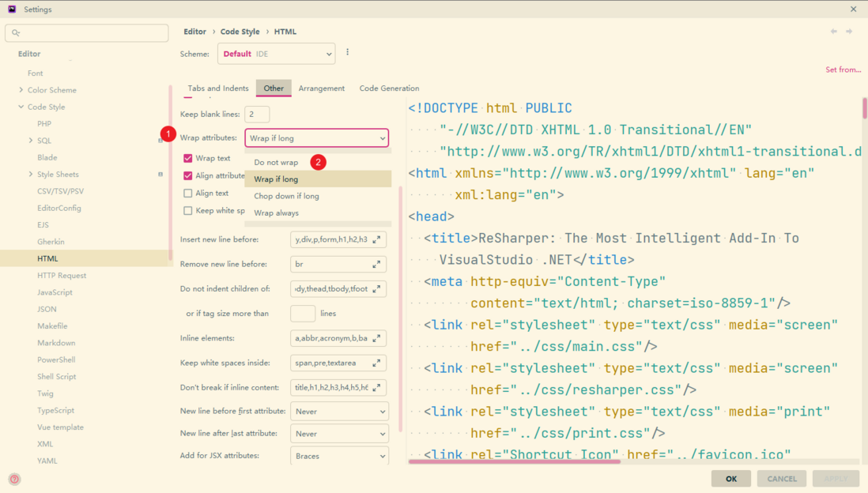Click the 'Set from...' link
The width and height of the screenshot is (868, 493).
point(843,70)
